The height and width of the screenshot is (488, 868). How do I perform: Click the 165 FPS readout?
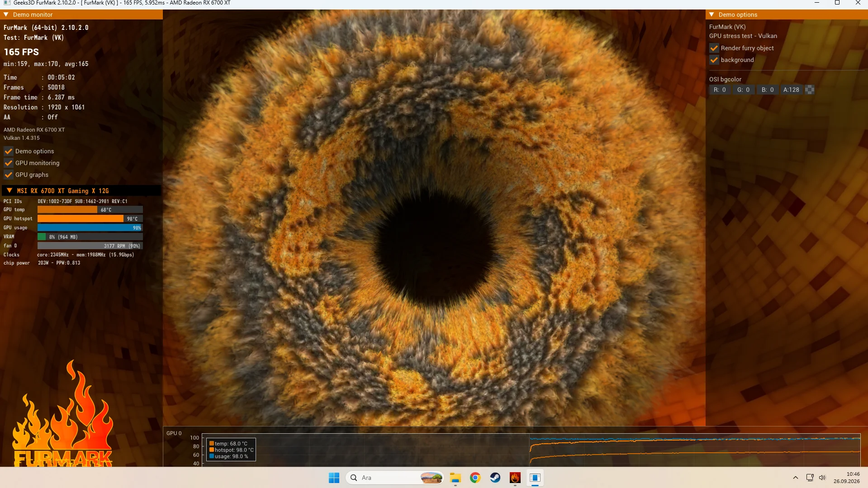21,52
